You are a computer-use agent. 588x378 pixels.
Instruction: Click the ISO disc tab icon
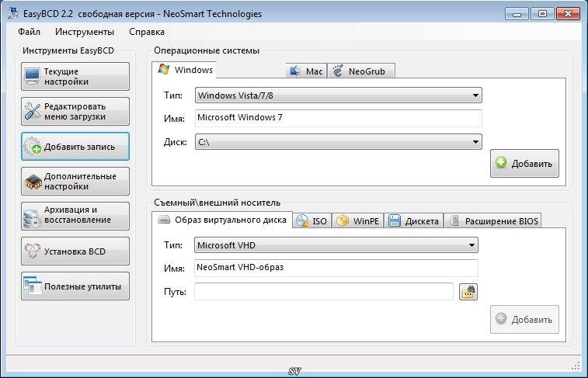302,221
